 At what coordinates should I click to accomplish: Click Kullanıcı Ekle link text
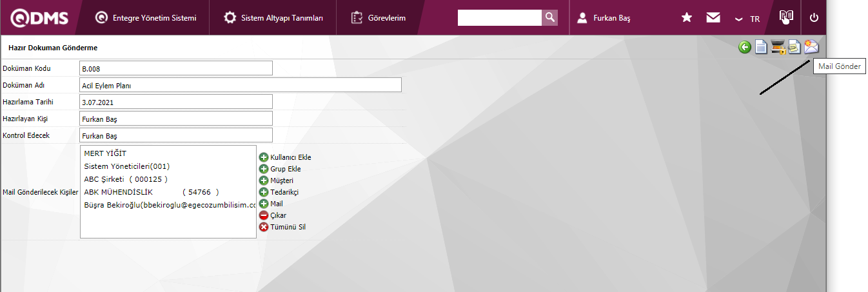[x=291, y=157]
